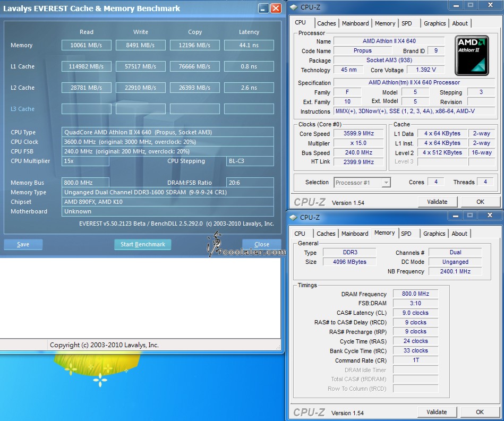Screen dimensions: 504x421
Task: Select Memory Write value 8491 MB/s
Action: (x=140, y=45)
